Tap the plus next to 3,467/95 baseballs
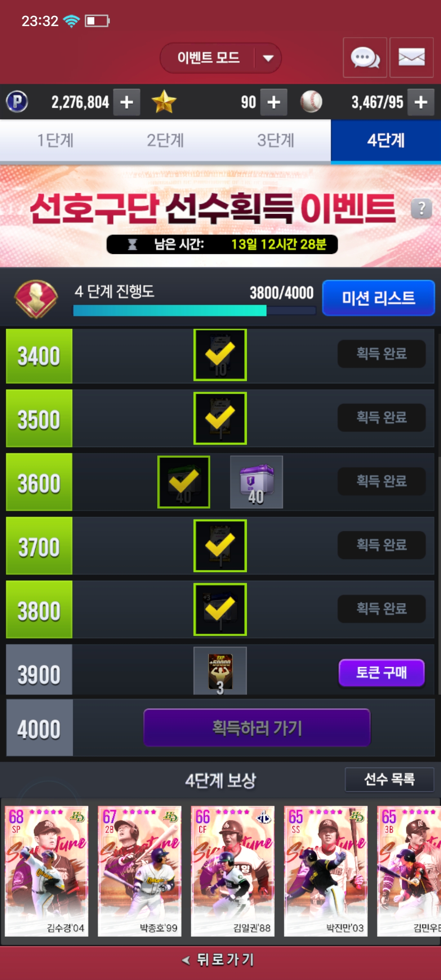The width and height of the screenshot is (441, 980). (x=421, y=102)
